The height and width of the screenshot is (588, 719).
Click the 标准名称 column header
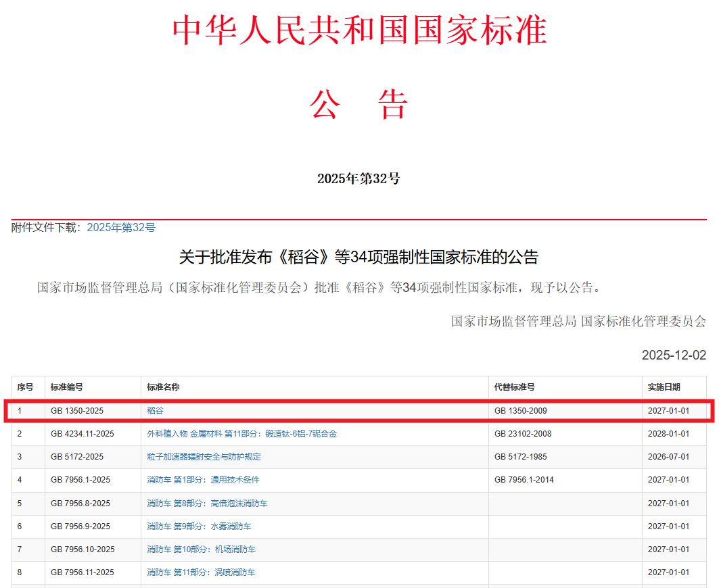(163, 387)
